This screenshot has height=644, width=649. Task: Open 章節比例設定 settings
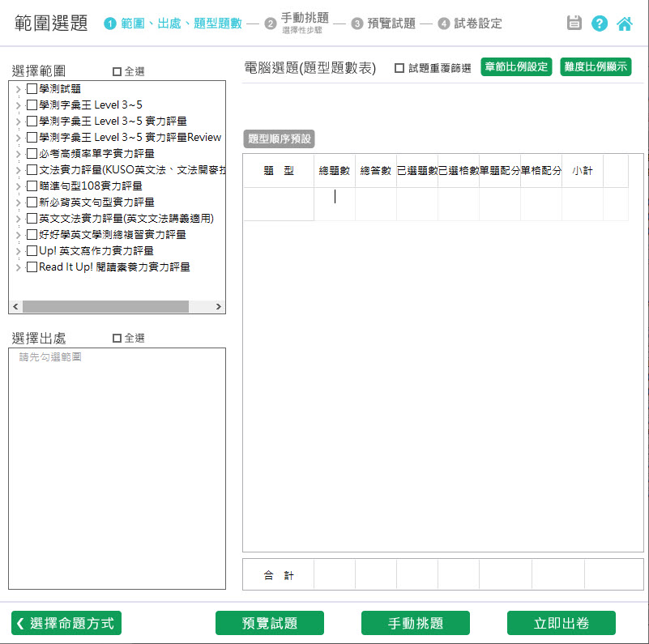516,66
